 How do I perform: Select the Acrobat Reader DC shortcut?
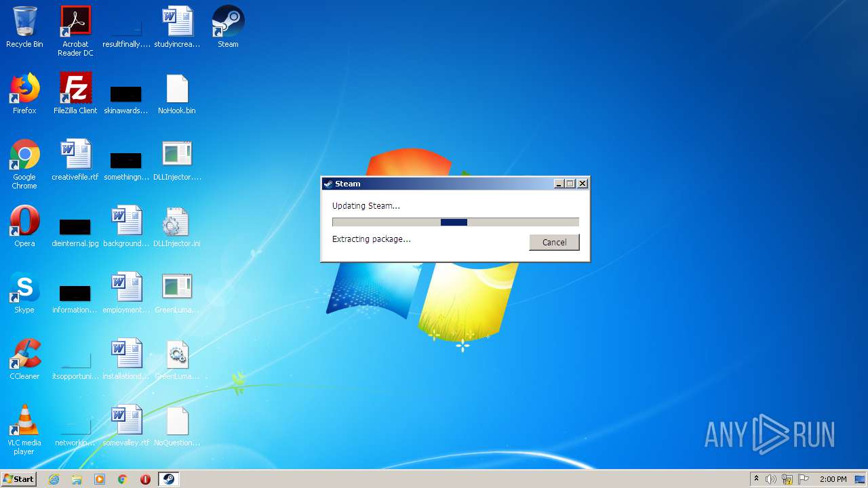[75, 31]
